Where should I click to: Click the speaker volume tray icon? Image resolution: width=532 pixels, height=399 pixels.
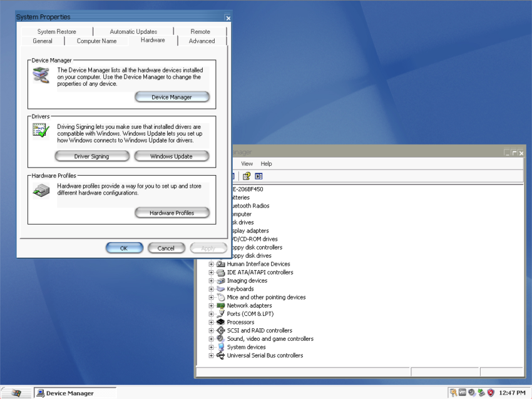click(472, 393)
